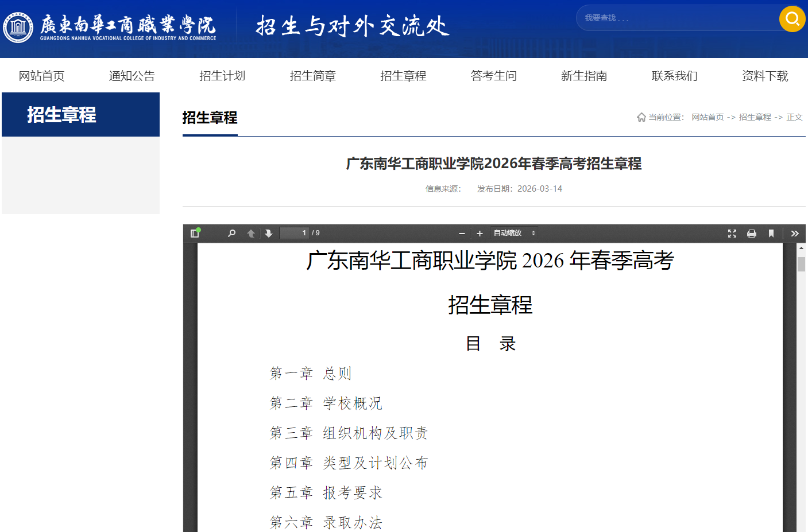The width and height of the screenshot is (808, 532).
Task: Switch to the 招生计划 menu item
Action: click(222, 75)
